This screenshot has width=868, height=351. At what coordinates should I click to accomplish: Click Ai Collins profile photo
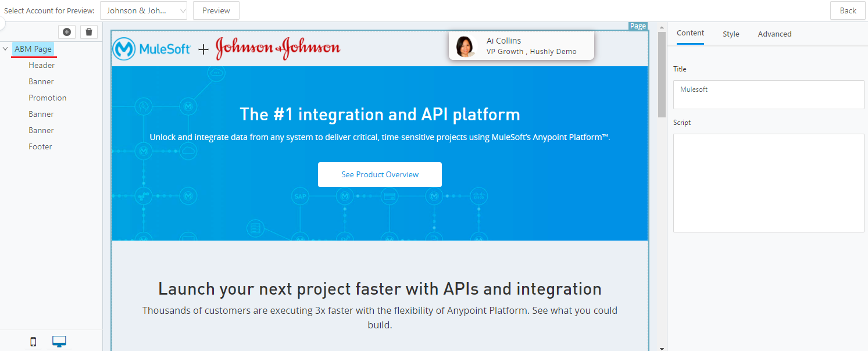tap(465, 46)
